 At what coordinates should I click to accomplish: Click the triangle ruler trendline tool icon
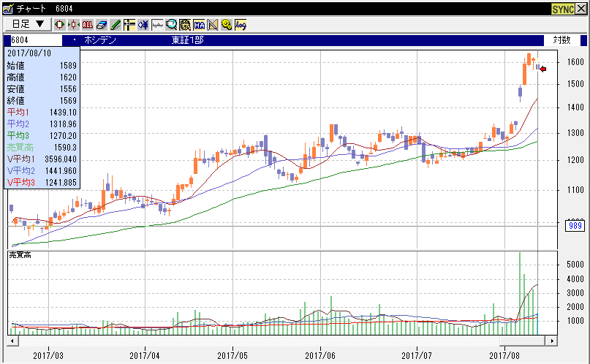coord(213,24)
